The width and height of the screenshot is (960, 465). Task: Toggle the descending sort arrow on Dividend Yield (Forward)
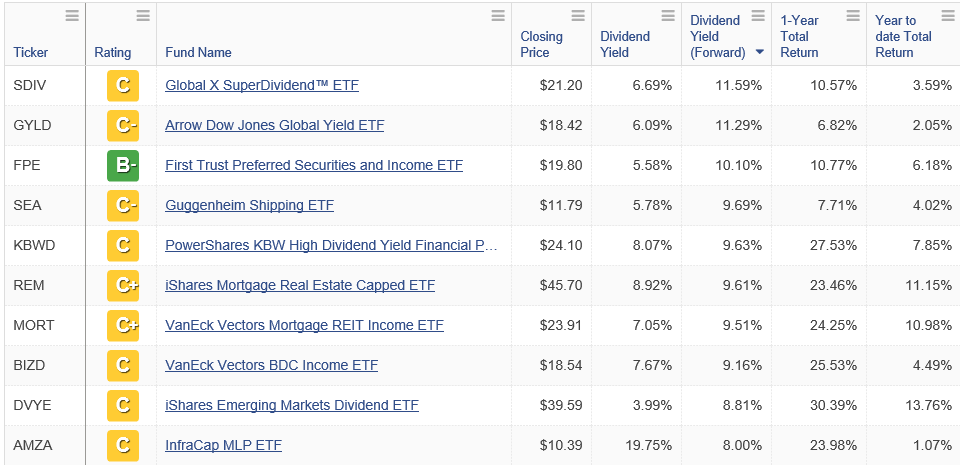[760, 52]
